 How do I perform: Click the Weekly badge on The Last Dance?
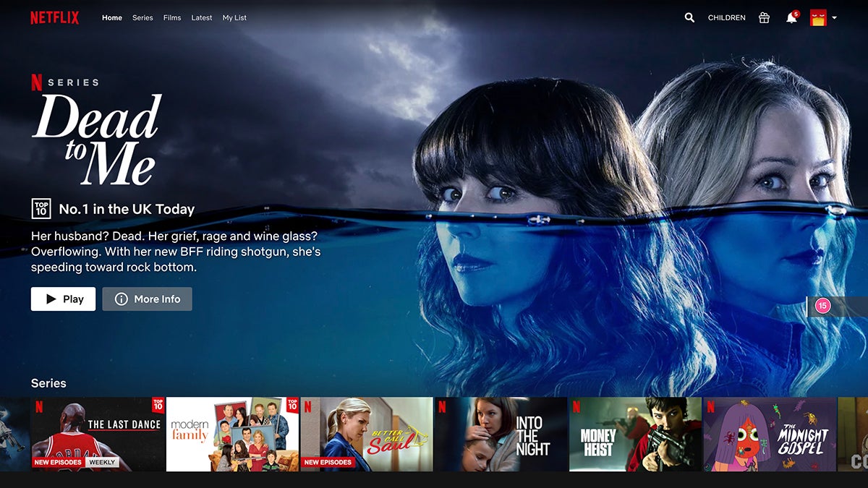pos(102,462)
